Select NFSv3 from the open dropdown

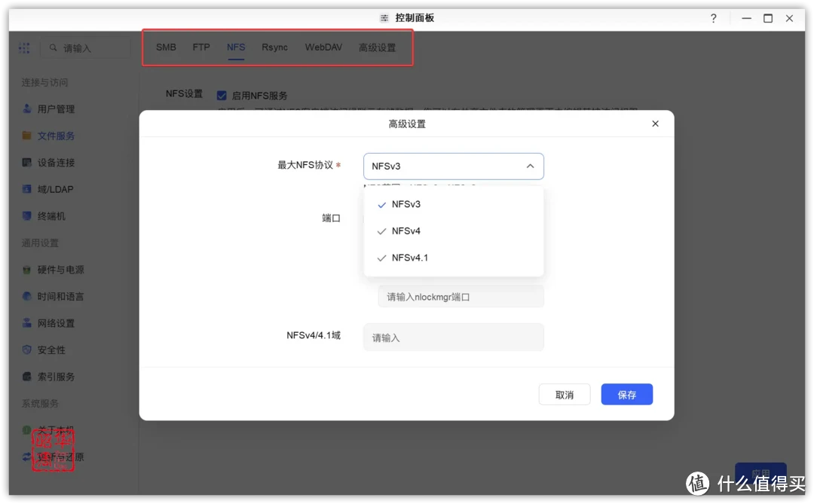point(405,203)
